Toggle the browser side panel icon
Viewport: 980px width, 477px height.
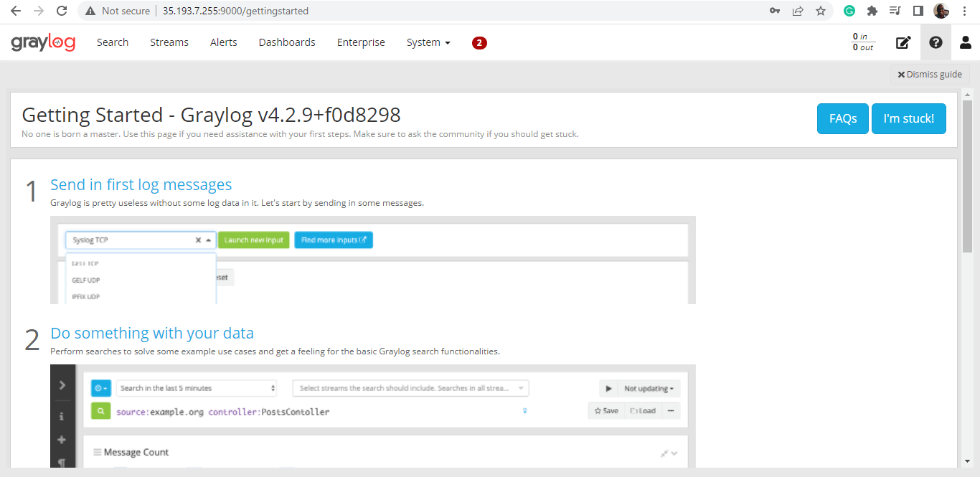(918, 11)
